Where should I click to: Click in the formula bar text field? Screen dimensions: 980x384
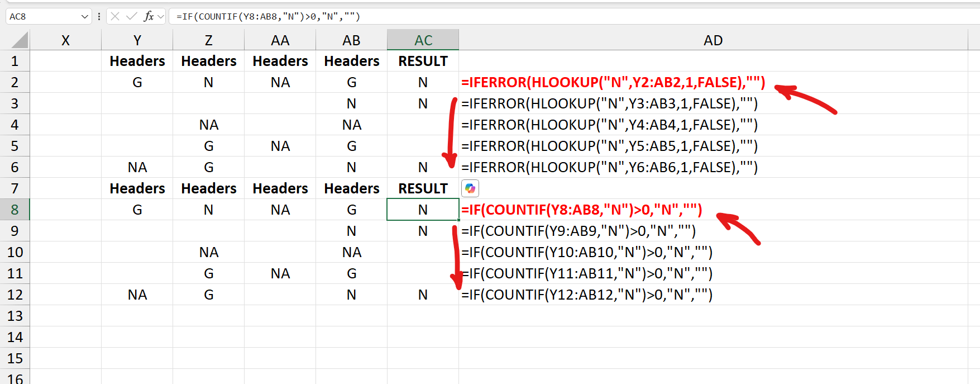574,16
